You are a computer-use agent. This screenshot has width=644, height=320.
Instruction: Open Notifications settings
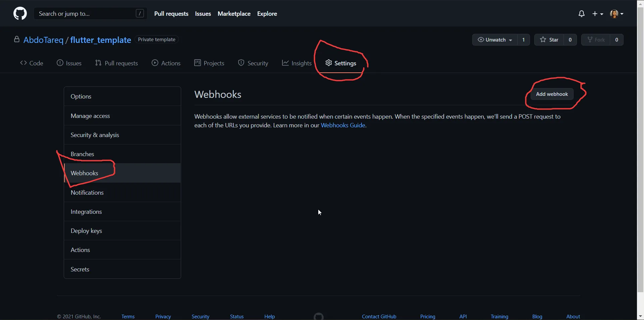click(122, 192)
